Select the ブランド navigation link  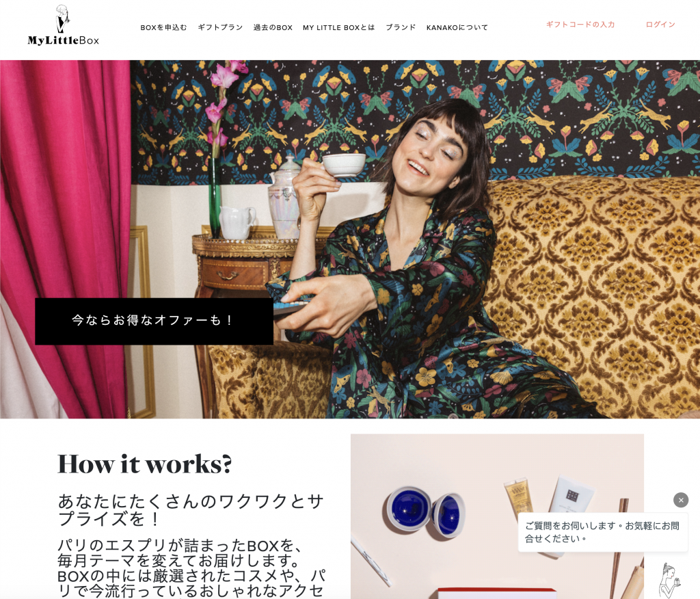click(x=401, y=27)
